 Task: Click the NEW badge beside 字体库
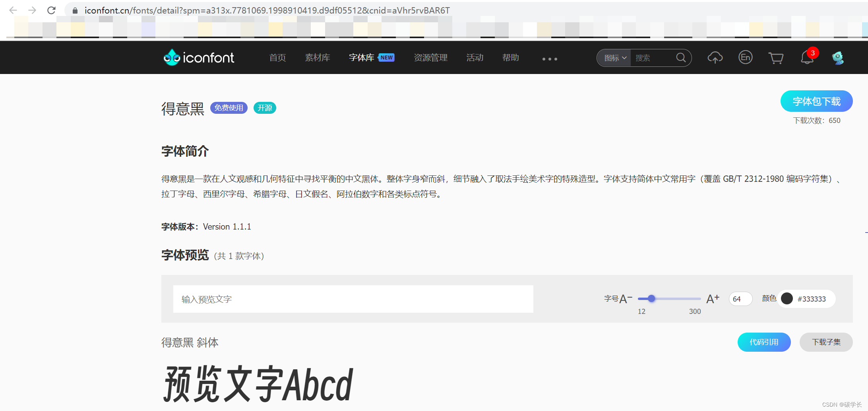pyautogui.click(x=386, y=58)
